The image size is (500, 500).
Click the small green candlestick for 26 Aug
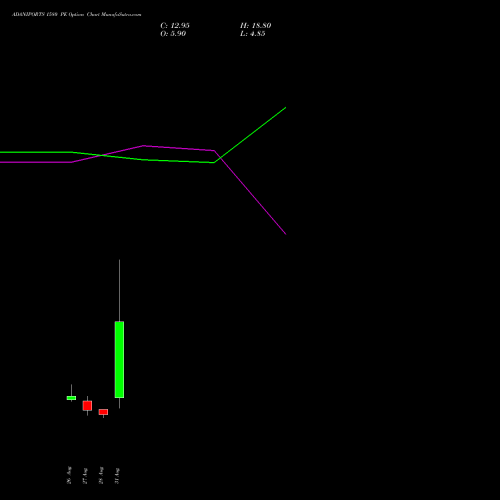[x=71, y=398]
